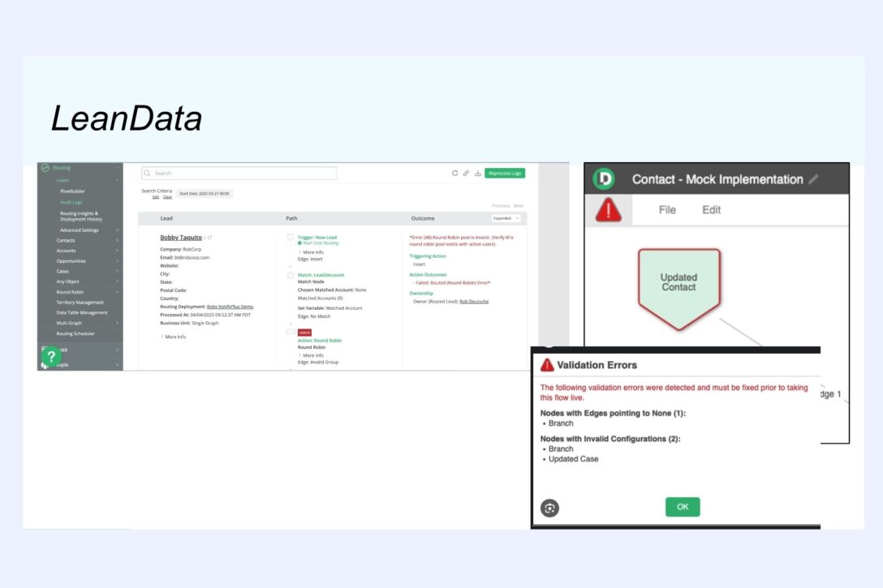The height and width of the screenshot is (588, 883).
Task: Click OK in Validation Errors dialog
Action: pos(683,506)
